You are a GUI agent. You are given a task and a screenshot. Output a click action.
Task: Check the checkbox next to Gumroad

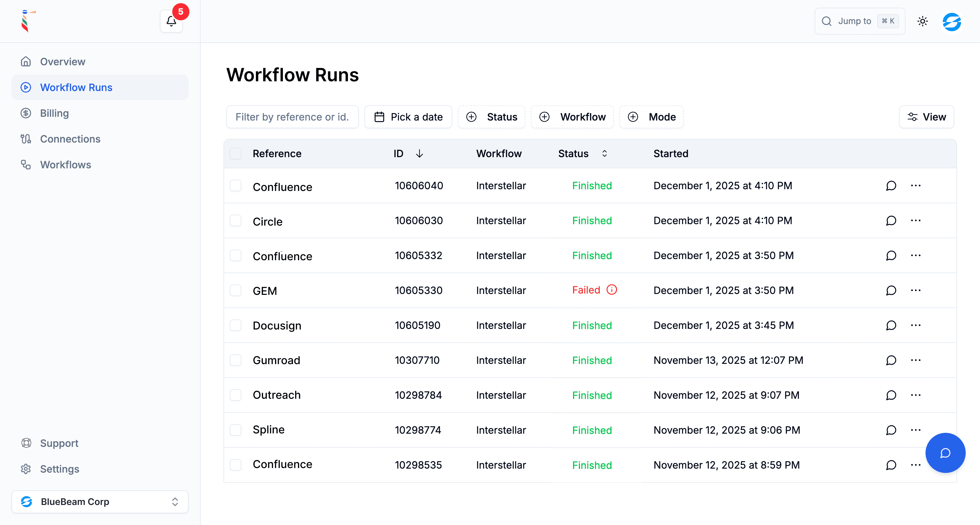pos(236,360)
